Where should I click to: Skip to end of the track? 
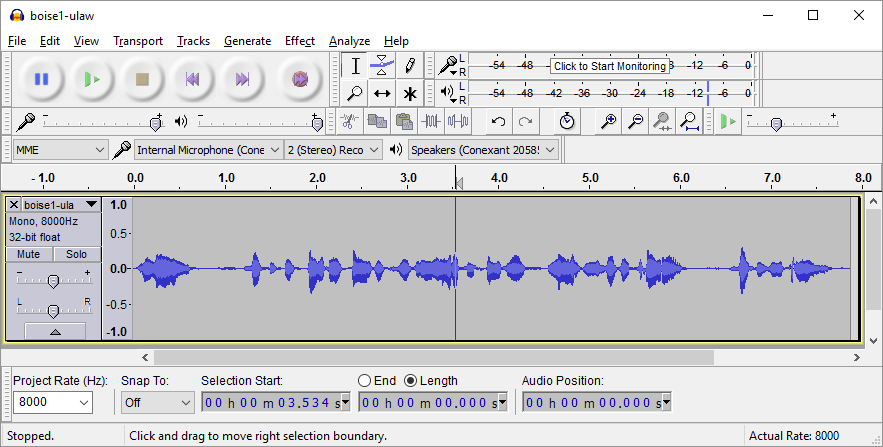click(242, 79)
